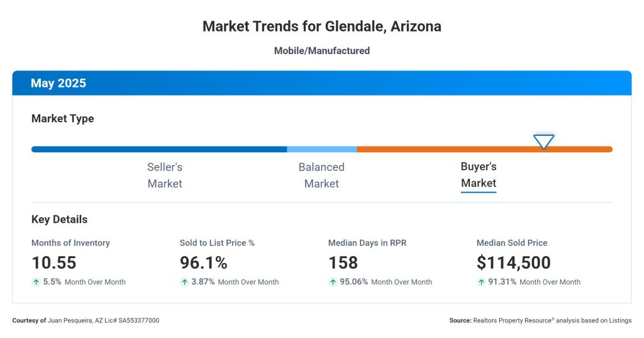Click the light blue balanced segment of bar
Viewport: 644px width, 338px height.
click(321, 149)
